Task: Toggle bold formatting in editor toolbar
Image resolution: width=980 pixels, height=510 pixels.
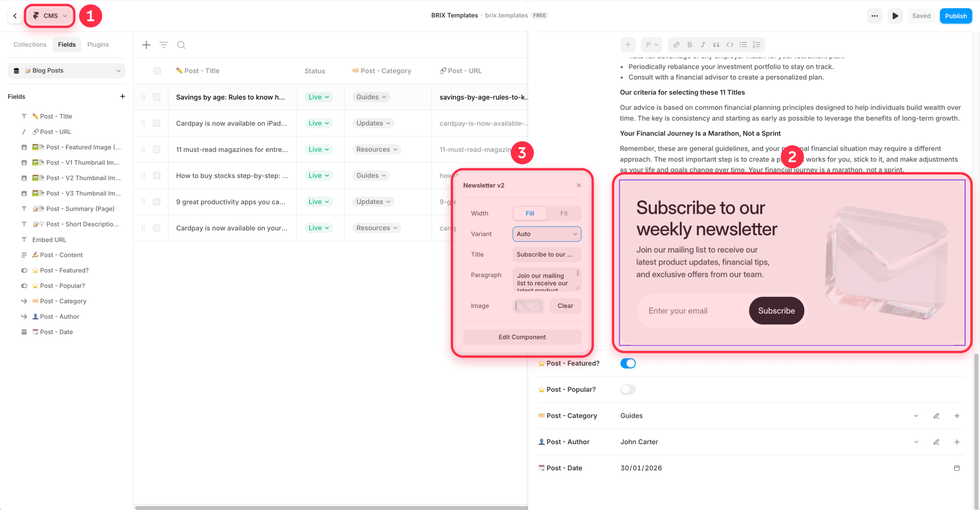Action: click(690, 45)
